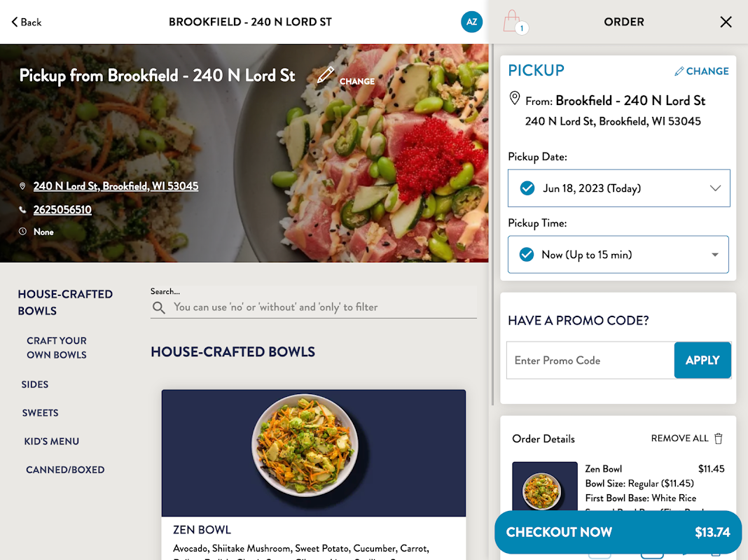
Task: Click the search magnifier icon
Action: 159,307
